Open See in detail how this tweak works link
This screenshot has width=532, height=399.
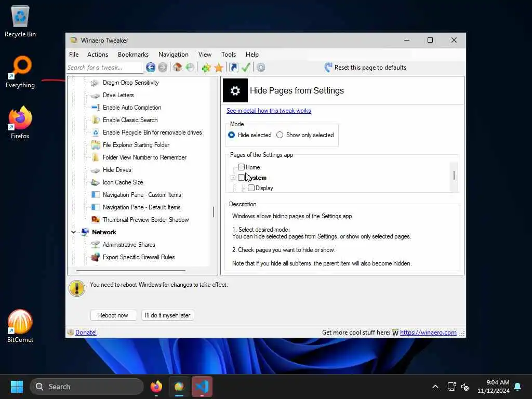(269, 111)
